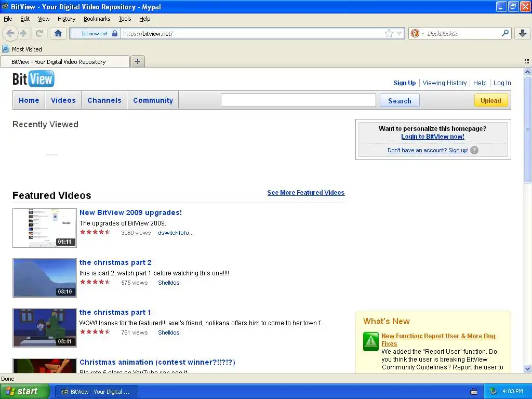Image resolution: width=532 pixels, height=399 pixels.
Task: Open the dswitchfofo... uploader link
Action: [176, 233]
